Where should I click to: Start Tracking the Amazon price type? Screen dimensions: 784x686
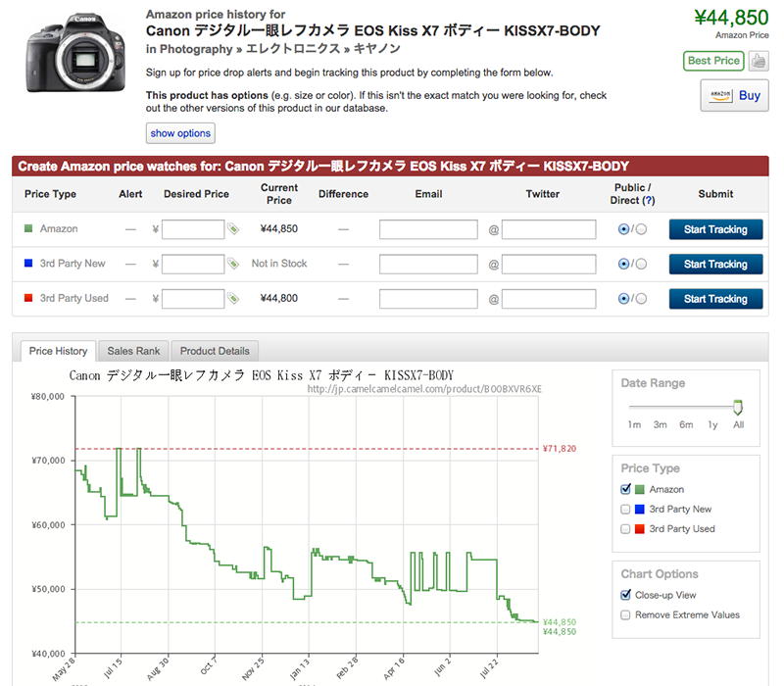pyautogui.click(x=715, y=229)
